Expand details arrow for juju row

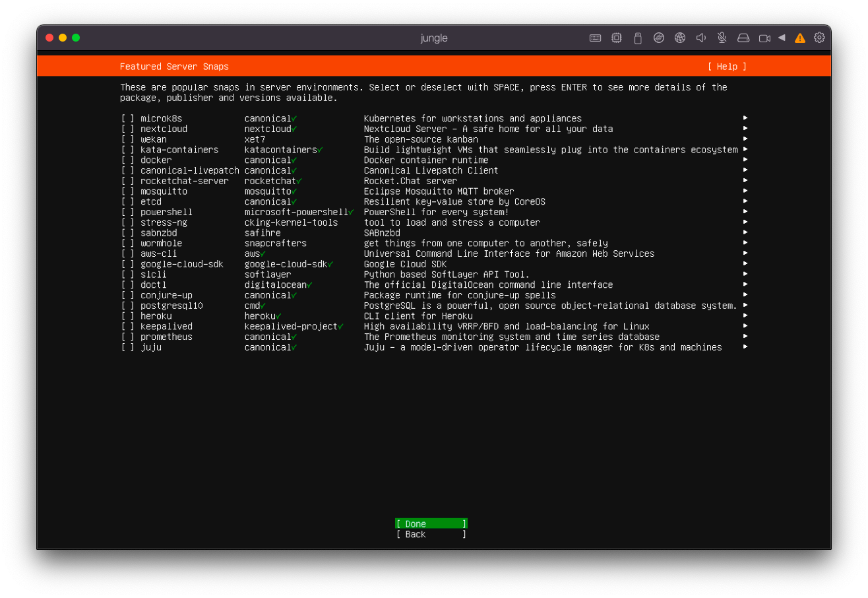click(x=745, y=347)
